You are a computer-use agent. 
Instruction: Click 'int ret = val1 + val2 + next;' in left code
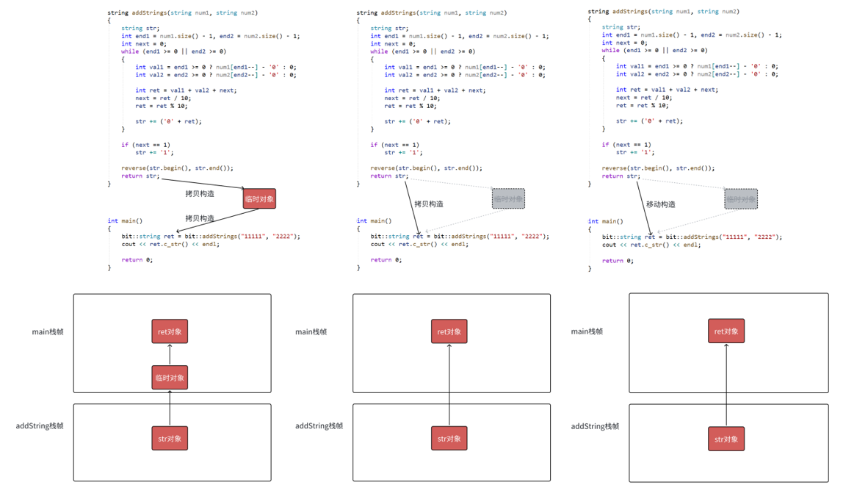click(x=186, y=90)
